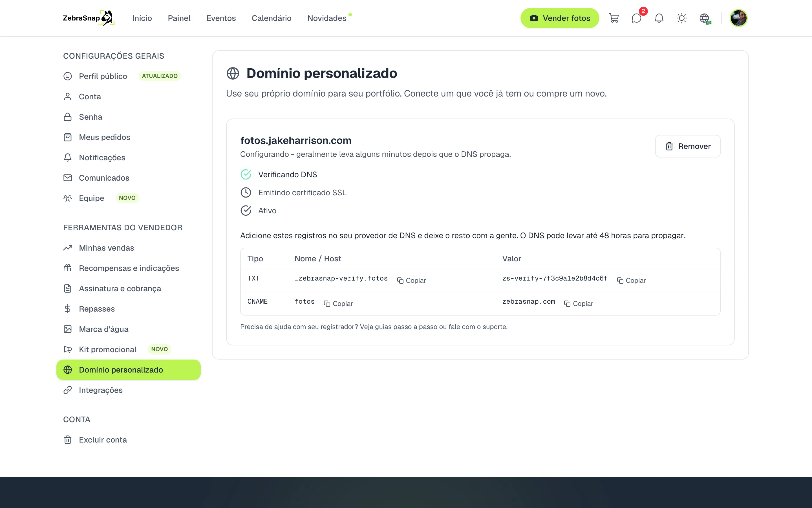This screenshot has width=812, height=508.
Task: Open Integrações in sidebar
Action: tap(129, 390)
